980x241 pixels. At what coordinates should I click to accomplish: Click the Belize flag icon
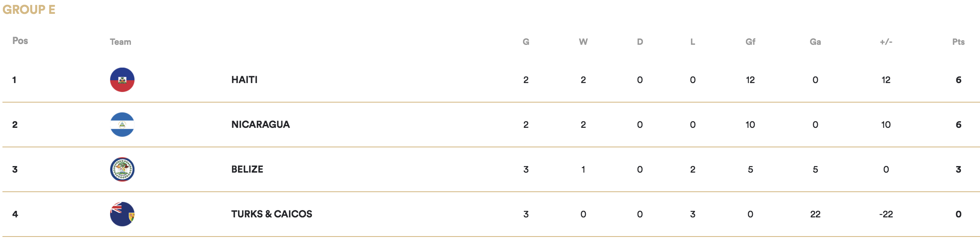pyautogui.click(x=122, y=169)
